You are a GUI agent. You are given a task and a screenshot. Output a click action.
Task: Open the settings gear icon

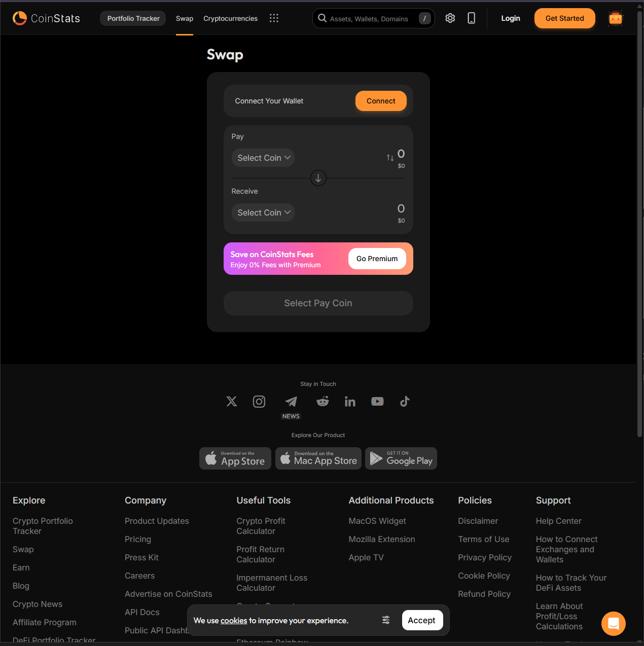point(450,18)
